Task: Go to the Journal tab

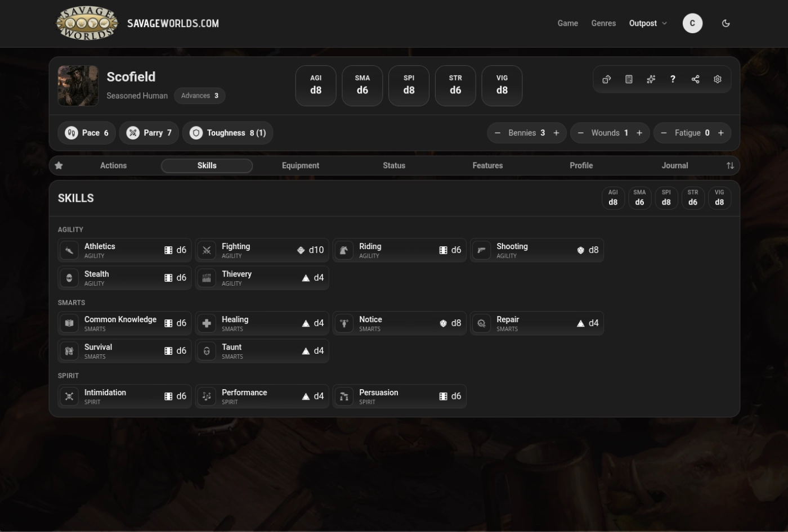Action: (675, 165)
